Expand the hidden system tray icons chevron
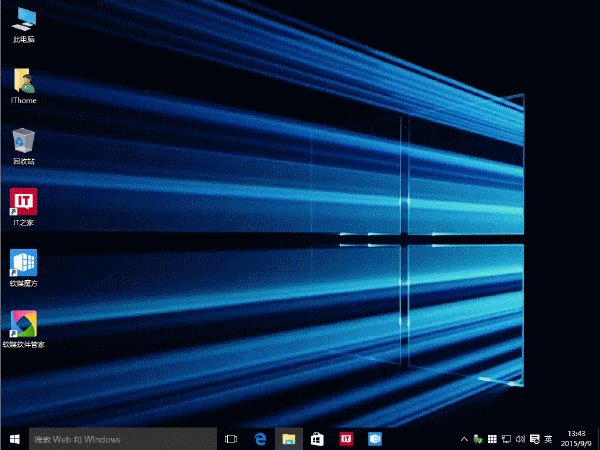 coord(464,439)
